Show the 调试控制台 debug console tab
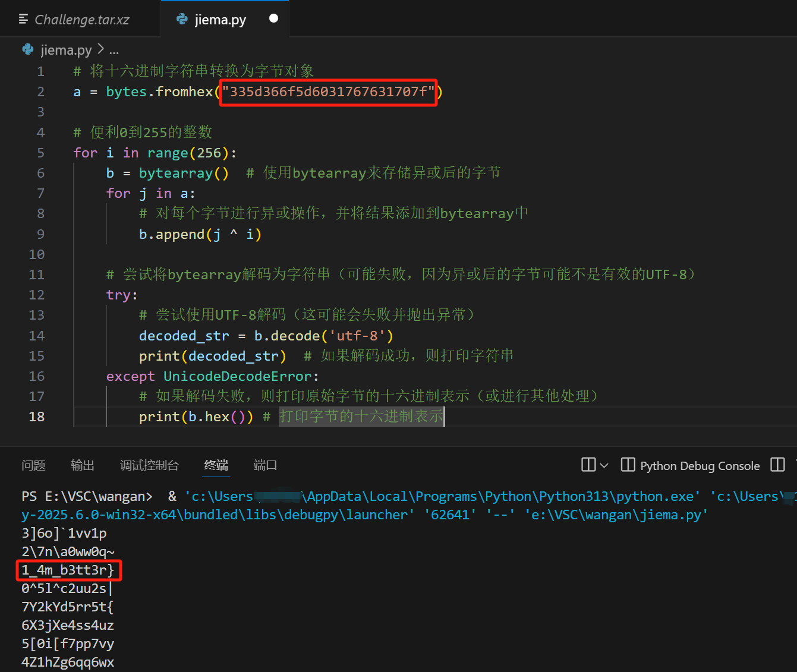Screen dimensions: 797x672 tap(149, 465)
